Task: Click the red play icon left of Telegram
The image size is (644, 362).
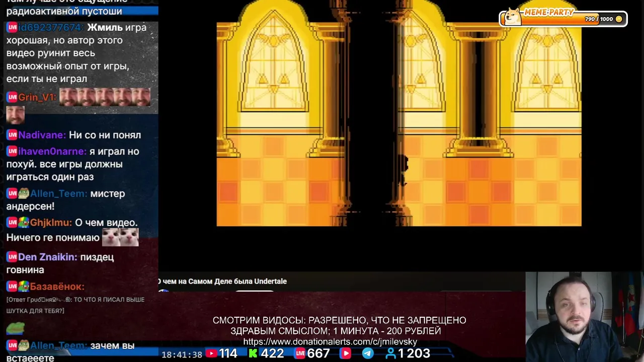Action: (x=346, y=353)
